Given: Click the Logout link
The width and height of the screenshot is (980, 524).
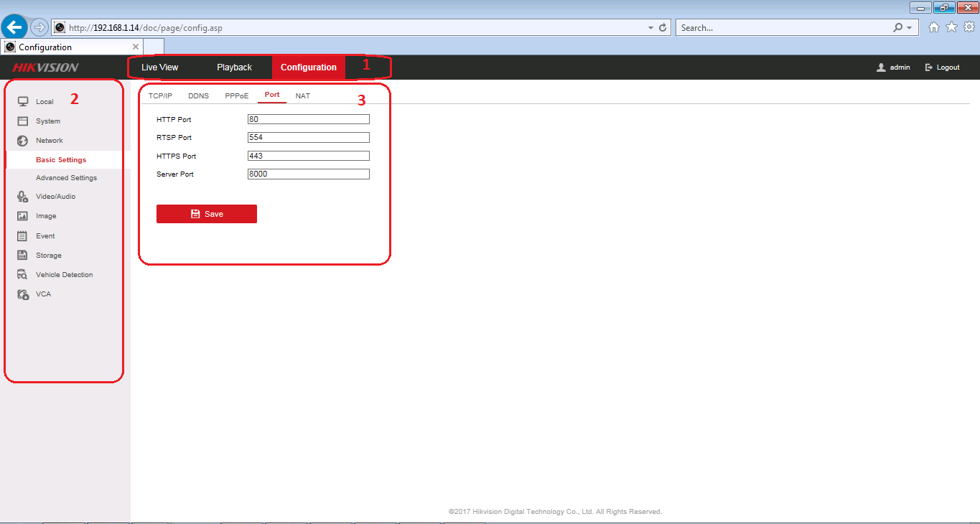Looking at the screenshot, I should [x=943, y=67].
